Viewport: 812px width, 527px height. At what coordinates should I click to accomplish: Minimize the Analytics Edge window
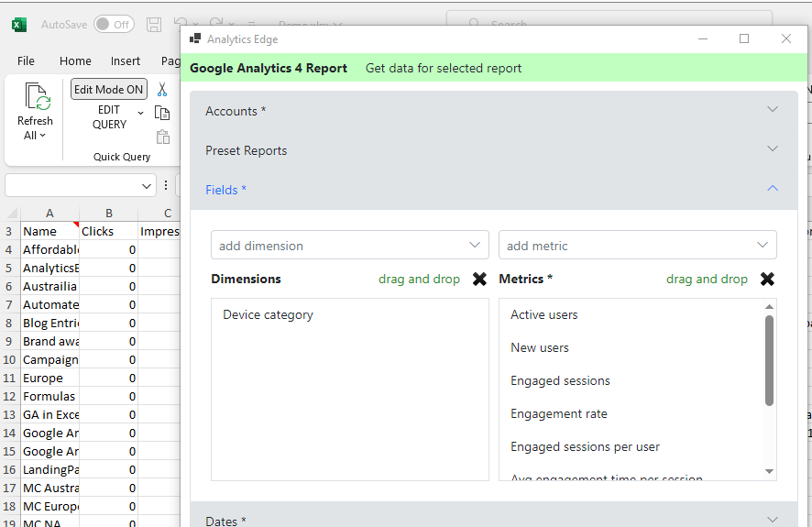(x=703, y=38)
